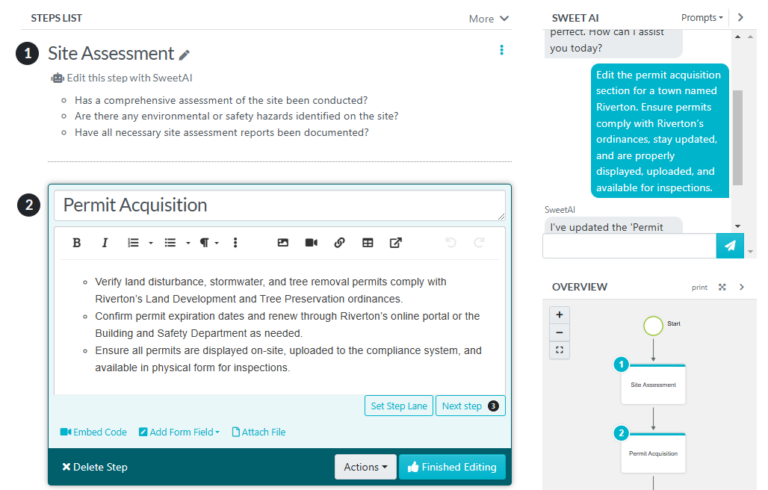Click the SweetAI message input box

pos(629,245)
